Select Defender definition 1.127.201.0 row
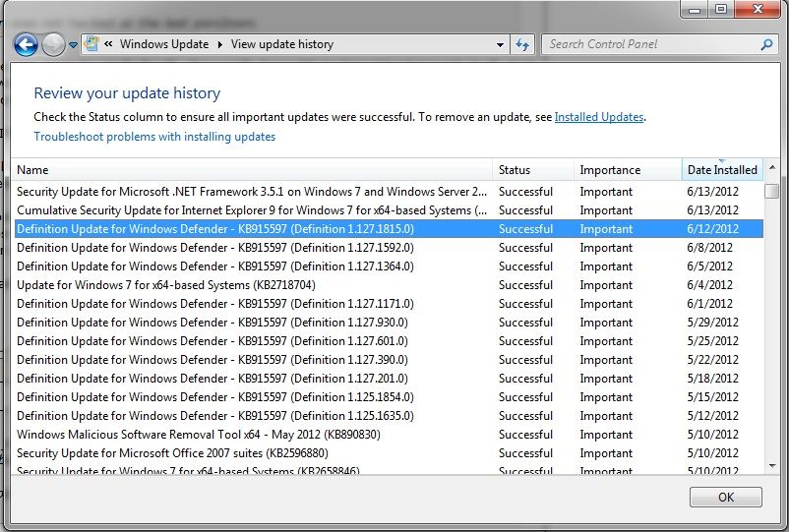The height and width of the screenshot is (532, 789). [389, 379]
